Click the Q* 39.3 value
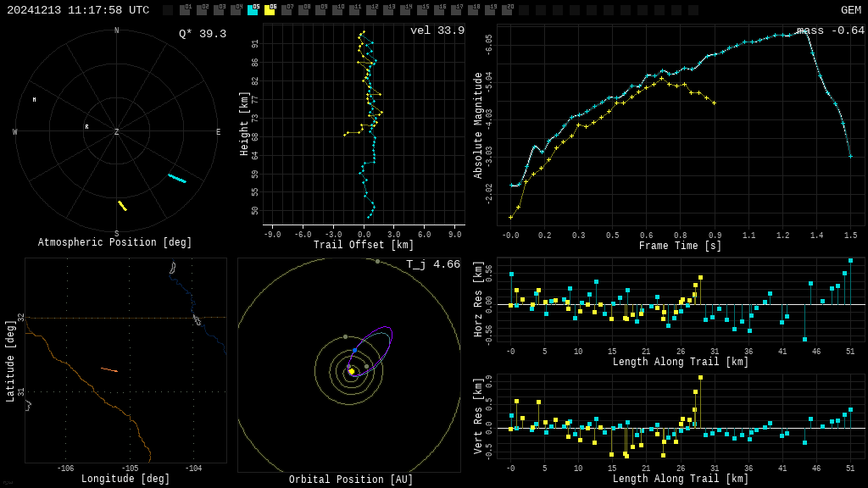The width and height of the screenshot is (868, 488). [202, 34]
